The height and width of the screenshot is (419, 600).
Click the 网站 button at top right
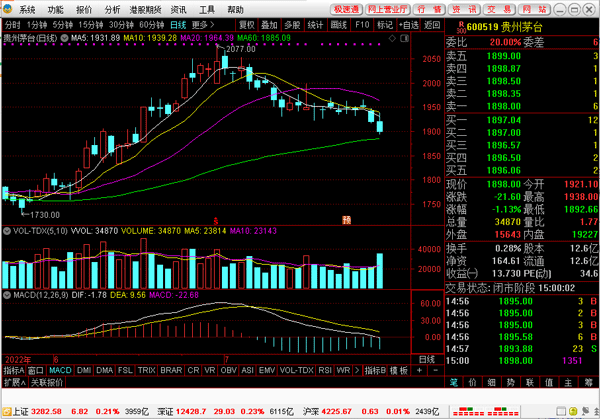click(x=534, y=10)
